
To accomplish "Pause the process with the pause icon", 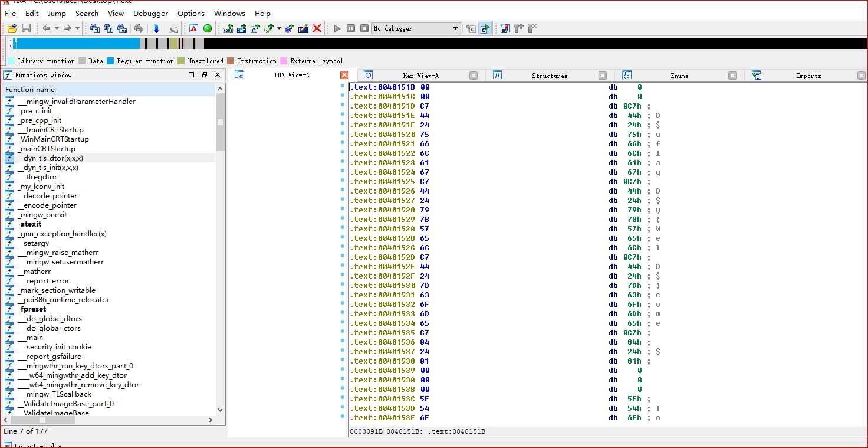I will point(351,28).
